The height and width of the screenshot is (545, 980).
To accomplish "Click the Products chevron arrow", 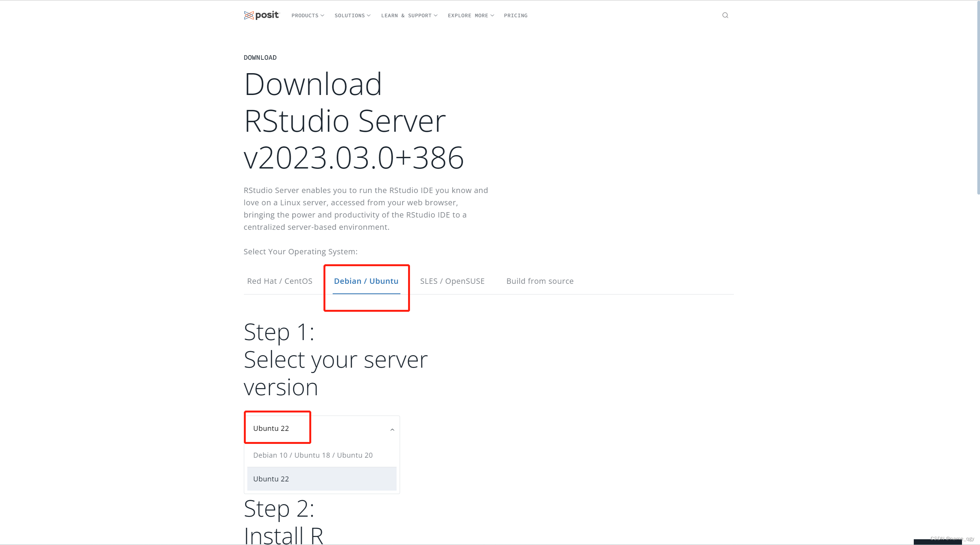I will (x=322, y=16).
